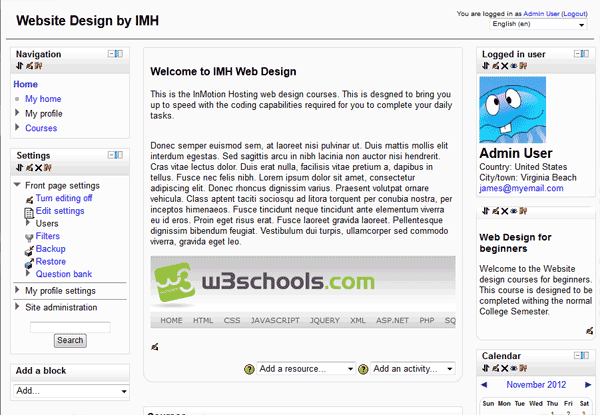The height and width of the screenshot is (415, 600).
Task: Open Backup link in Settings
Action: pos(51,249)
